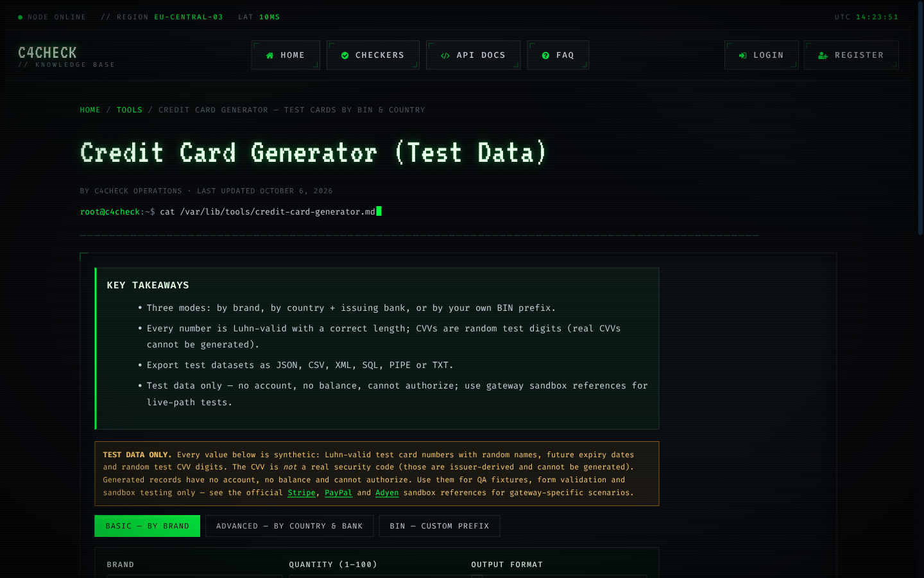The image size is (924, 578).
Task: Click the Login button
Action: [762, 55]
